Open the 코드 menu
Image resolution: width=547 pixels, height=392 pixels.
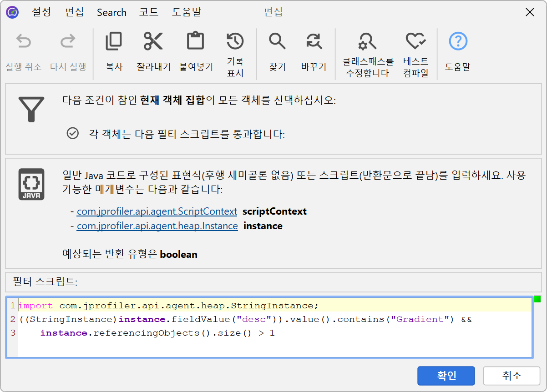click(149, 12)
